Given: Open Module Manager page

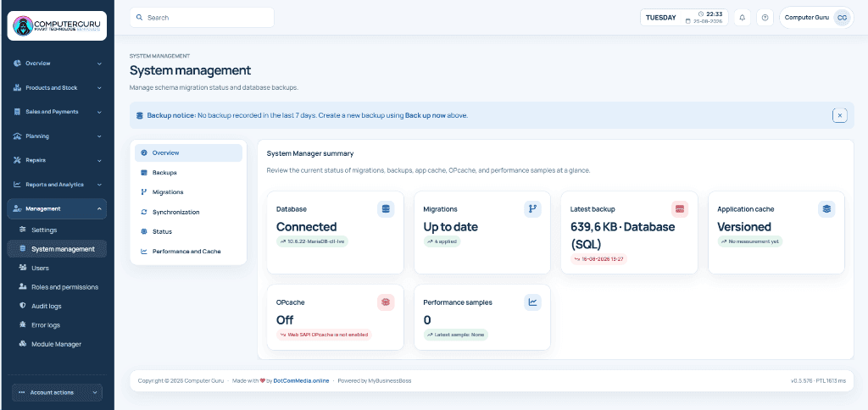Looking at the screenshot, I should click(x=57, y=344).
